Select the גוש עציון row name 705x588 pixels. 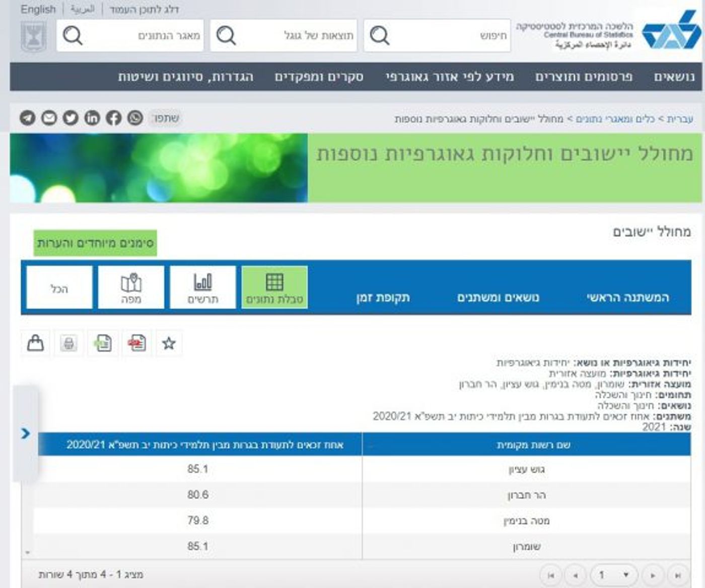pyautogui.click(x=526, y=469)
